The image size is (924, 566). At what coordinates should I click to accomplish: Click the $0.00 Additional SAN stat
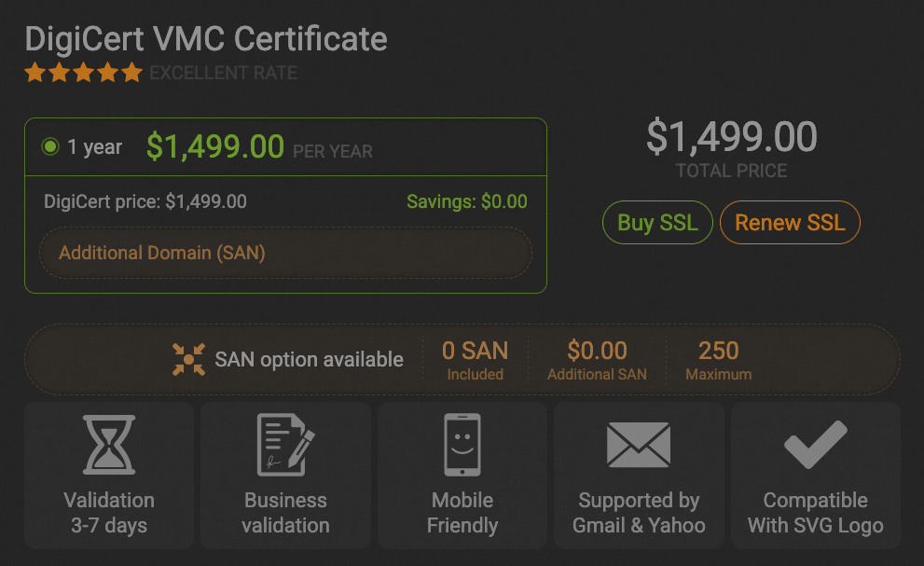[x=598, y=359]
